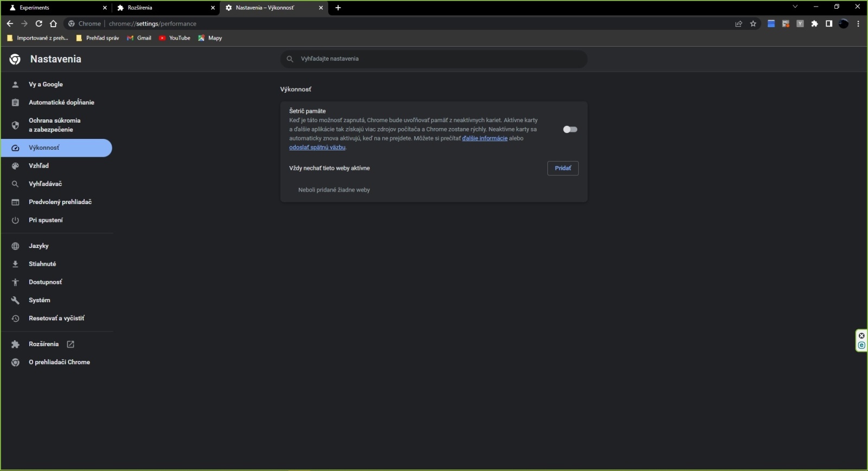
Task: Open the side panel icon
Action: (829, 24)
